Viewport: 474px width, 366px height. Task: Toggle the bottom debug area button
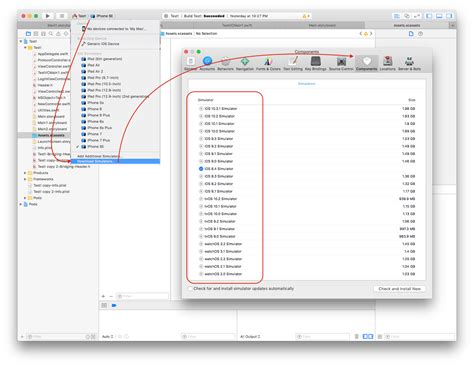439,16
